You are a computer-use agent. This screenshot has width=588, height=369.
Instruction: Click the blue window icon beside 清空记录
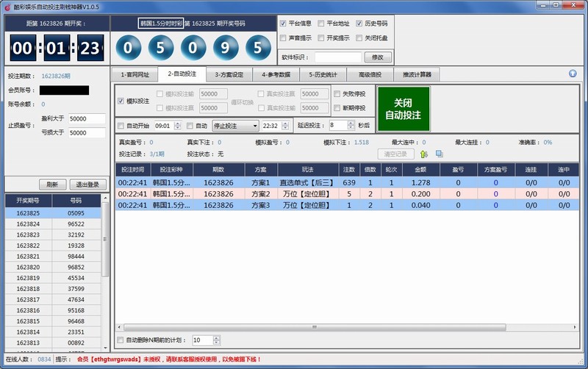point(440,154)
